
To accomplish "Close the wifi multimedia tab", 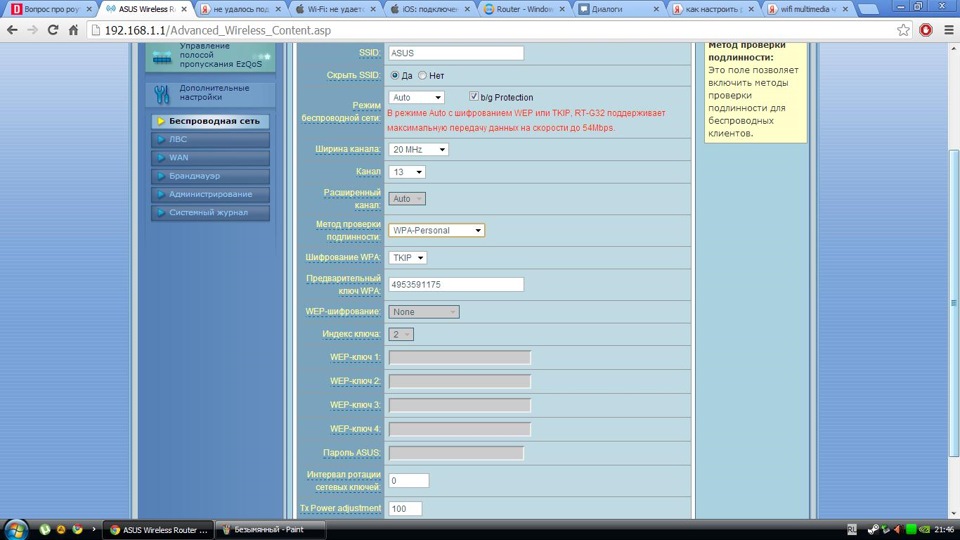I will point(846,9).
